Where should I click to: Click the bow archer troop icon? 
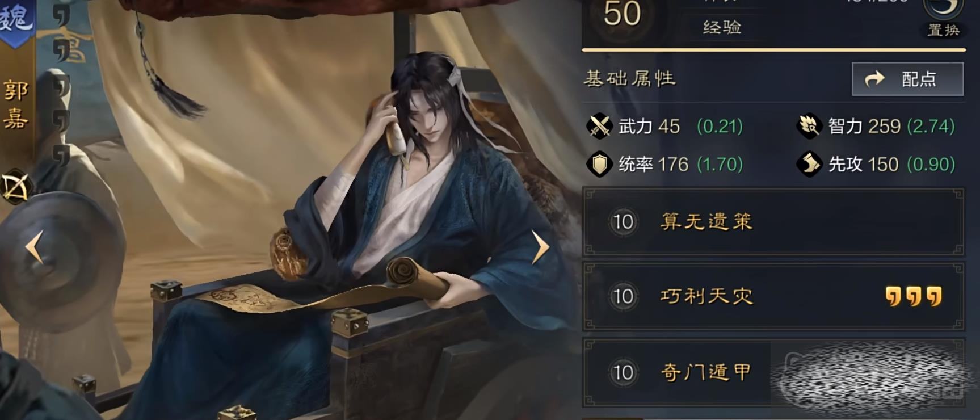coord(15,188)
